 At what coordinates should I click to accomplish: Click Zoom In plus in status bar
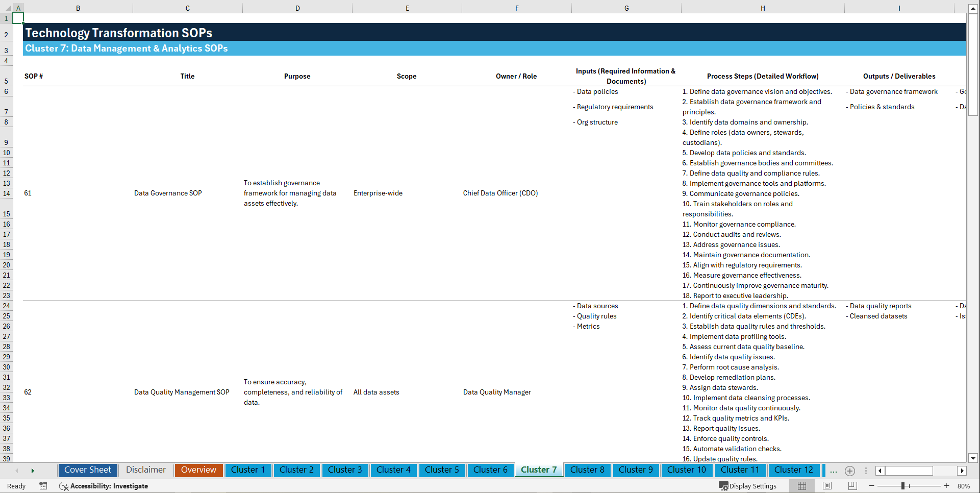pyautogui.click(x=947, y=486)
